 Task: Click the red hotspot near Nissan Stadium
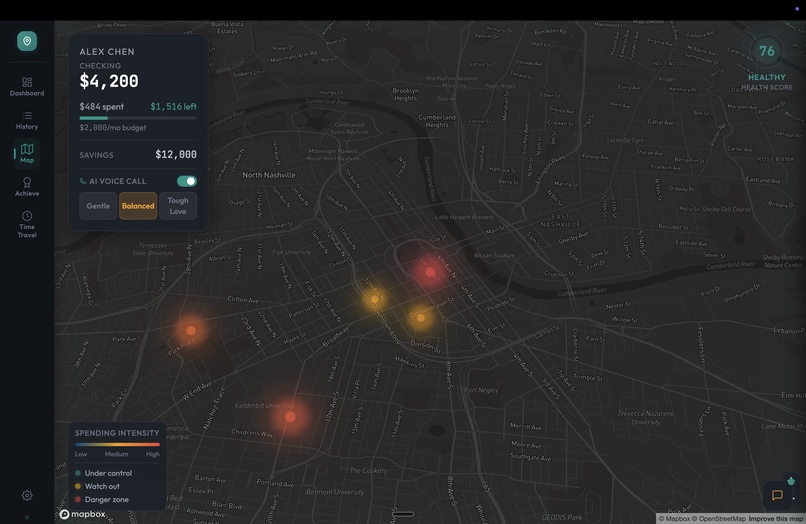(430, 272)
